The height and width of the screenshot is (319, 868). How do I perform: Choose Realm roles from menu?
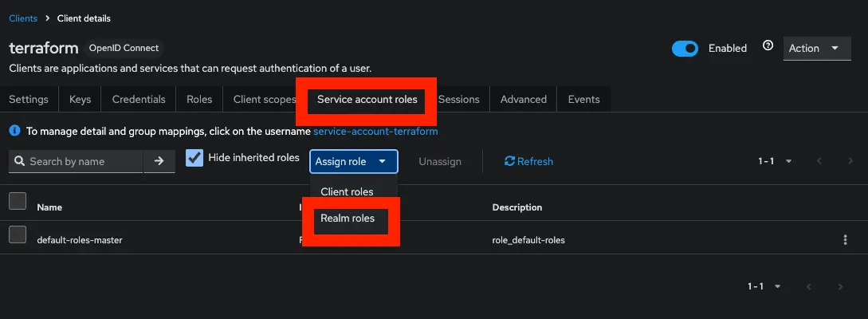(348, 219)
